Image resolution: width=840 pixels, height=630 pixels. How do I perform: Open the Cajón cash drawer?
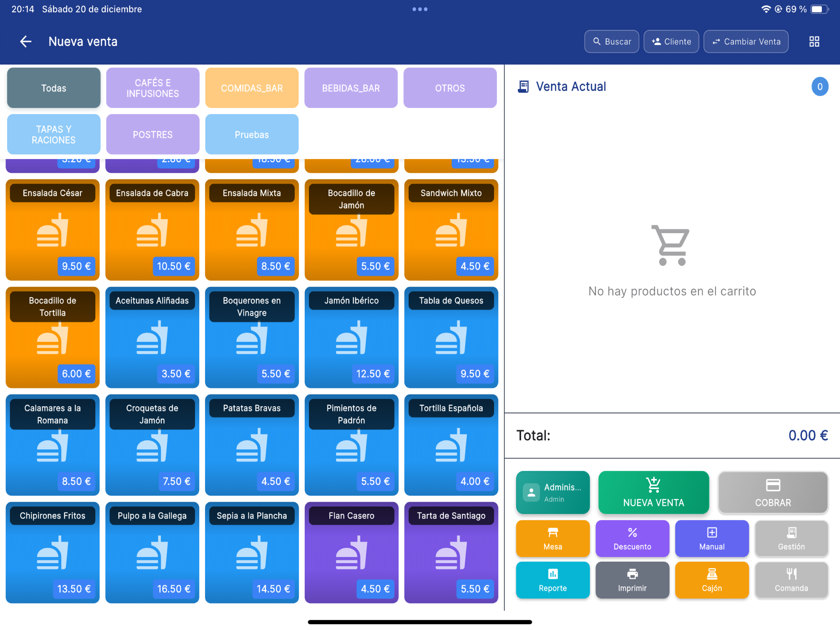coord(712,580)
